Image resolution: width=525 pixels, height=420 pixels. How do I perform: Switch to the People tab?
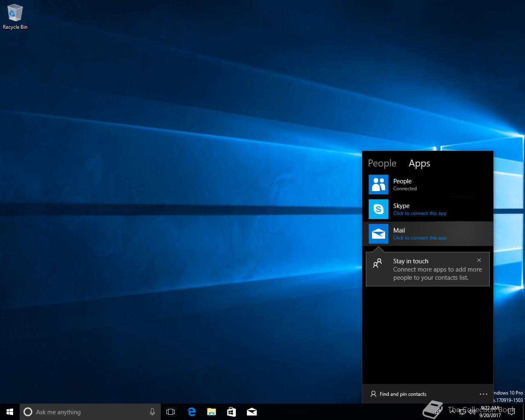click(382, 163)
